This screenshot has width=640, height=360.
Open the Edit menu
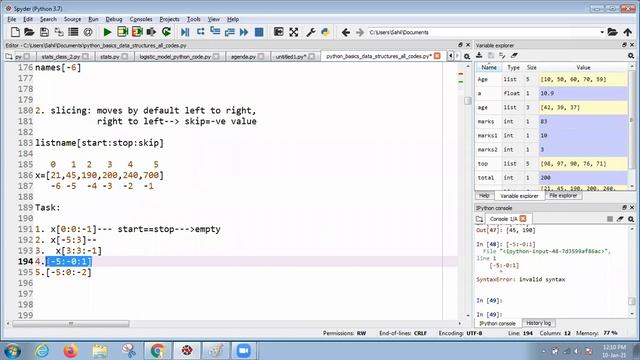28,19
